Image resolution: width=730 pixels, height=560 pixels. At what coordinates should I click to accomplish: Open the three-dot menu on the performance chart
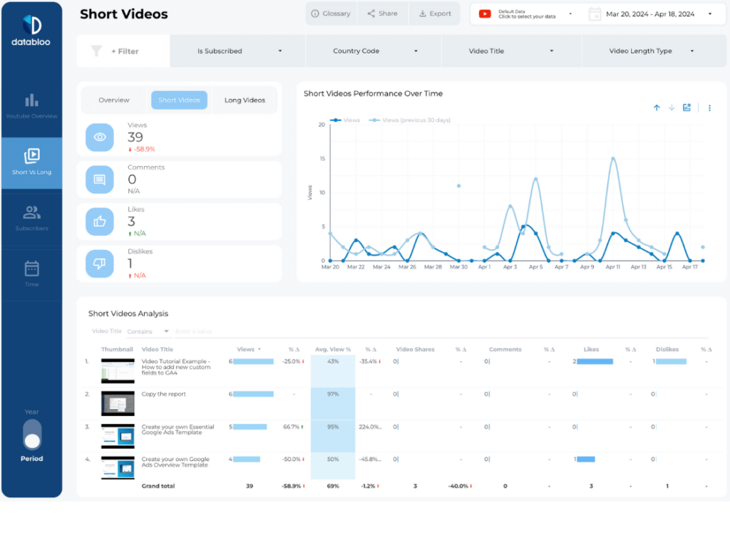(709, 108)
